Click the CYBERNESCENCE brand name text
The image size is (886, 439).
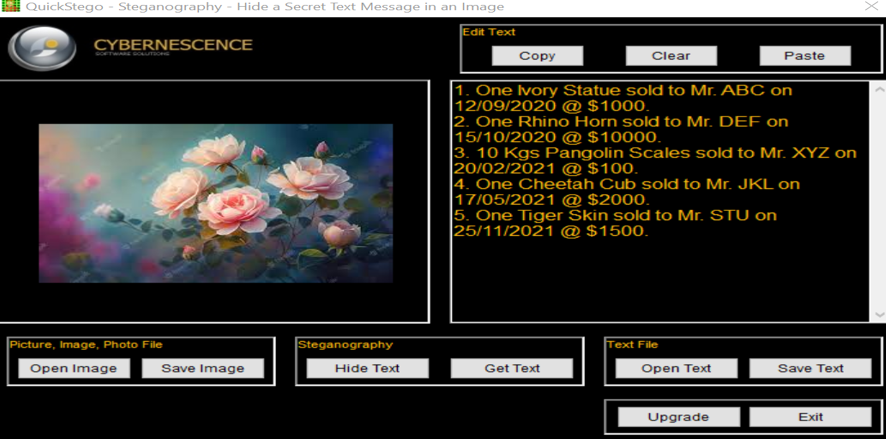173,45
